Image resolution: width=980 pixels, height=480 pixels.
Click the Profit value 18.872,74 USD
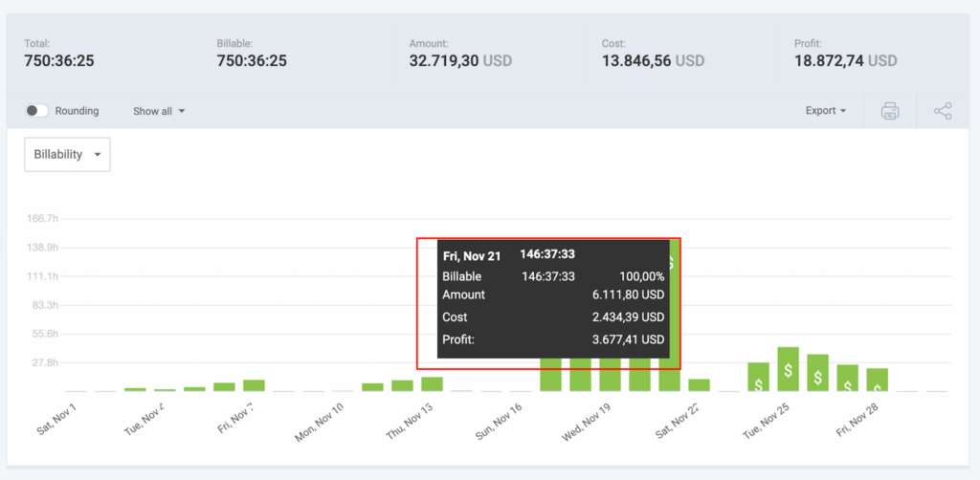point(846,61)
